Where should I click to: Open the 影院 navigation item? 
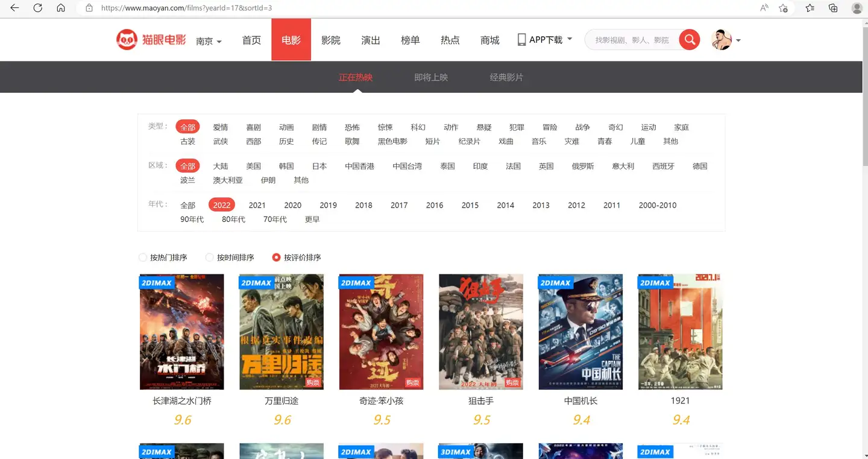click(331, 40)
